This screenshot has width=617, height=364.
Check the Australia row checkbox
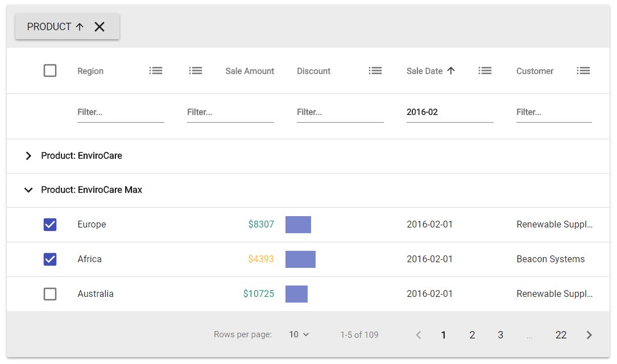coord(50,294)
